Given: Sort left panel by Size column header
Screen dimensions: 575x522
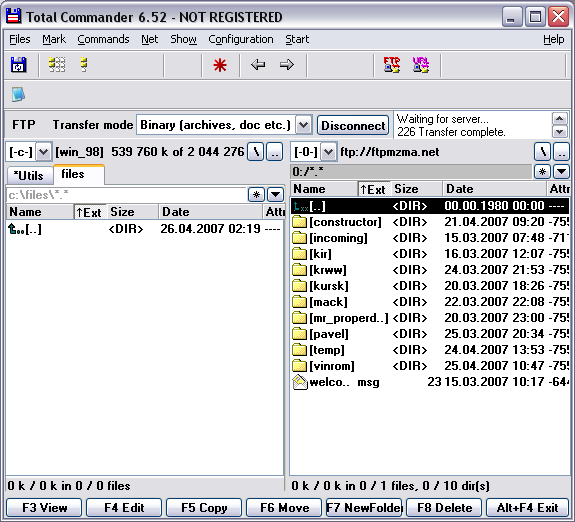Looking at the screenshot, I should [133, 212].
